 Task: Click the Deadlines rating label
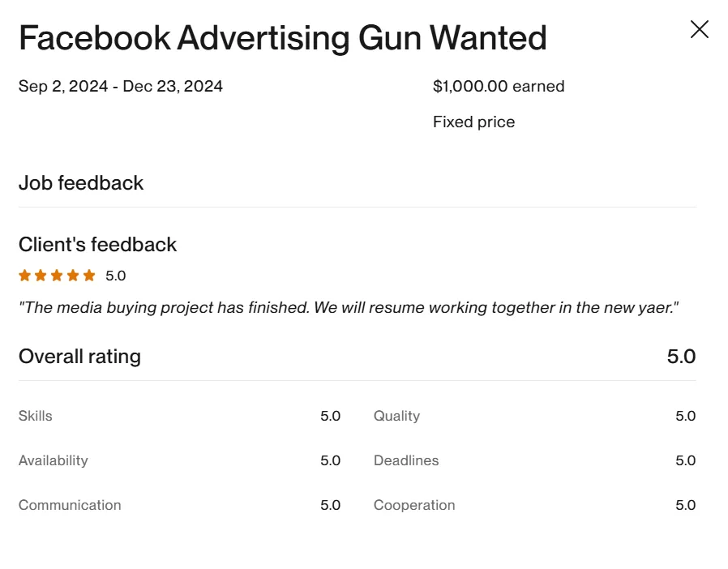point(406,460)
